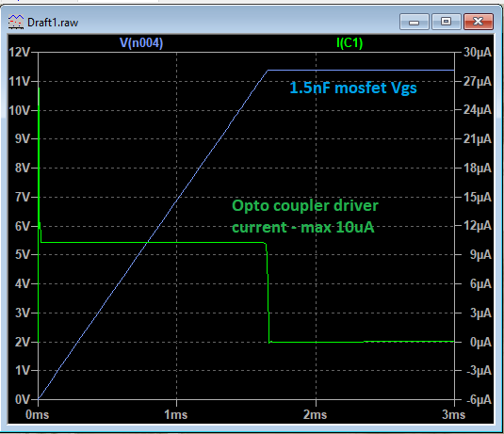The image size is (504, 434).
Task: Click the 'Opto coupler driver' annotation text
Action: point(305,206)
